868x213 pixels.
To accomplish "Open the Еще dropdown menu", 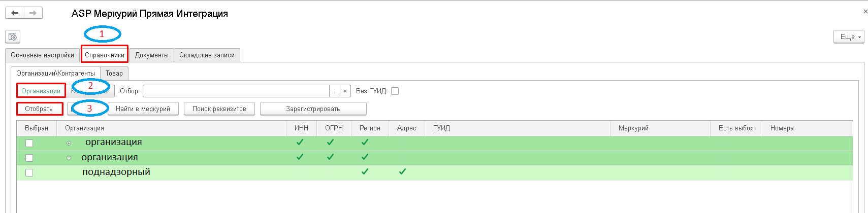I will [849, 37].
